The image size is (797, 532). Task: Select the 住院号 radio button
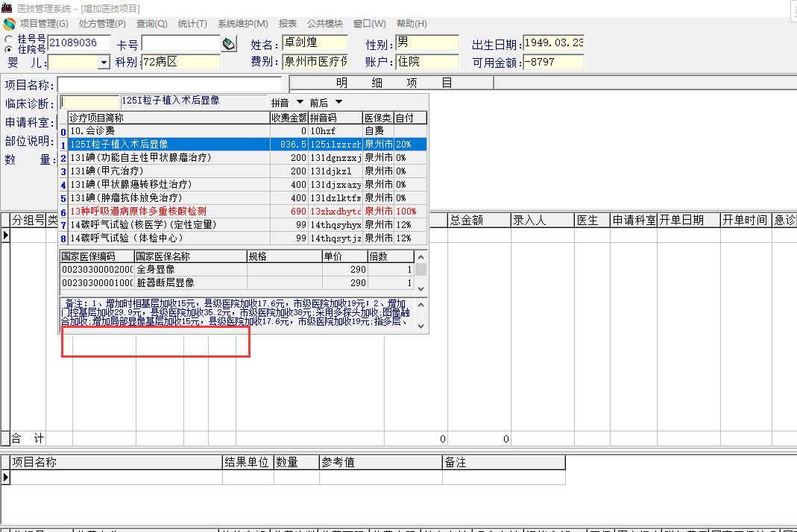click(9, 49)
